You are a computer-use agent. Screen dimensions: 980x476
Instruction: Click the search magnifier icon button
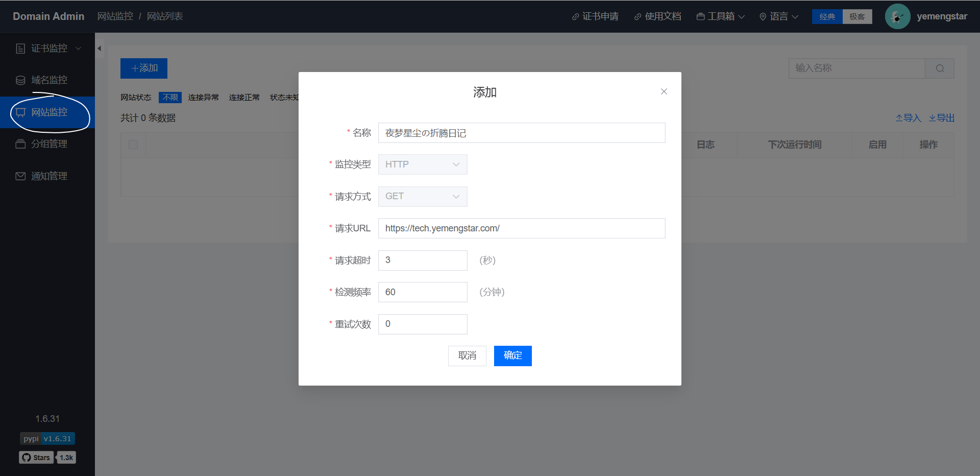click(x=940, y=68)
